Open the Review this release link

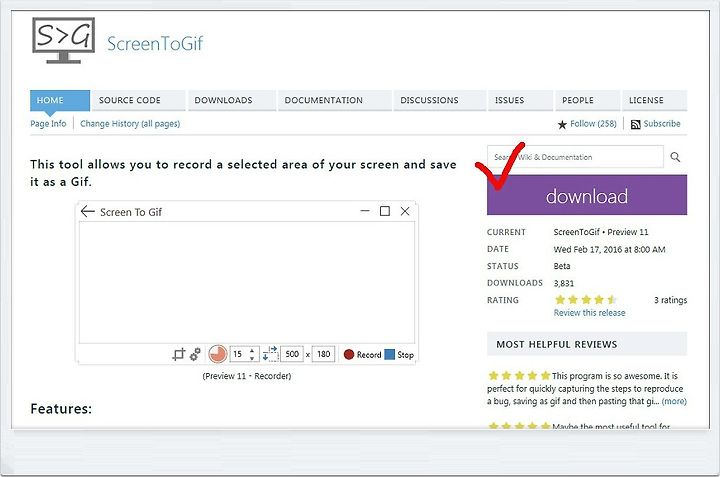(x=589, y=313)
